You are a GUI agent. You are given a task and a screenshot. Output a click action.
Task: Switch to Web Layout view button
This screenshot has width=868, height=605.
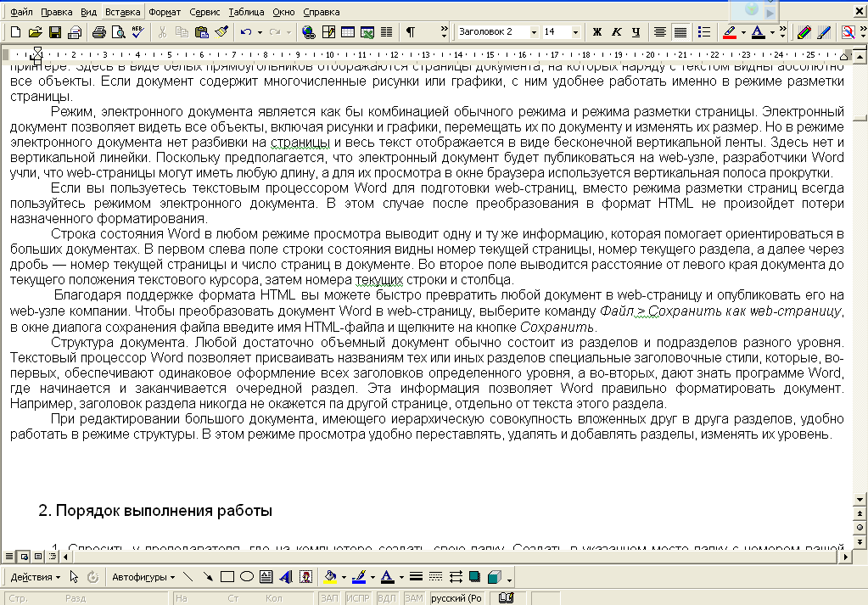(x=24, y=557)
